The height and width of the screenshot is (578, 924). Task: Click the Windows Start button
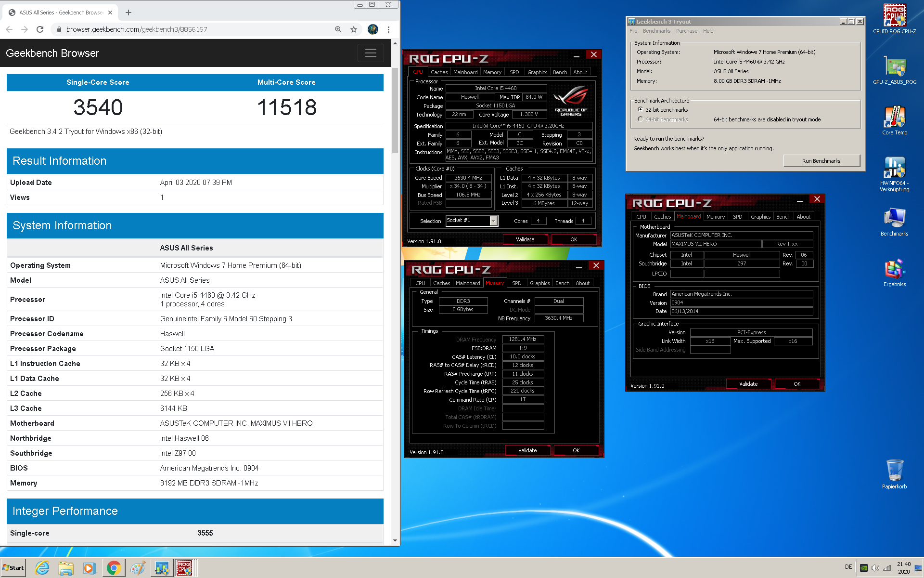(x=13, y=568)
